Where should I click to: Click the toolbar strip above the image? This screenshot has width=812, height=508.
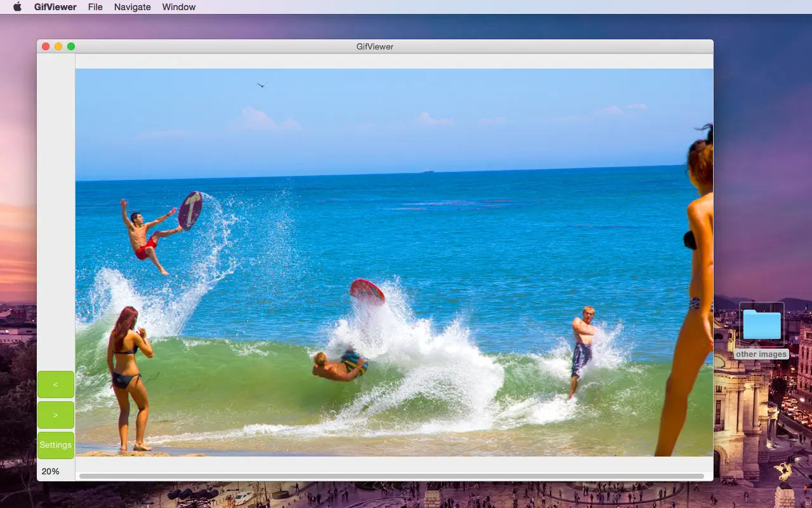393,60
